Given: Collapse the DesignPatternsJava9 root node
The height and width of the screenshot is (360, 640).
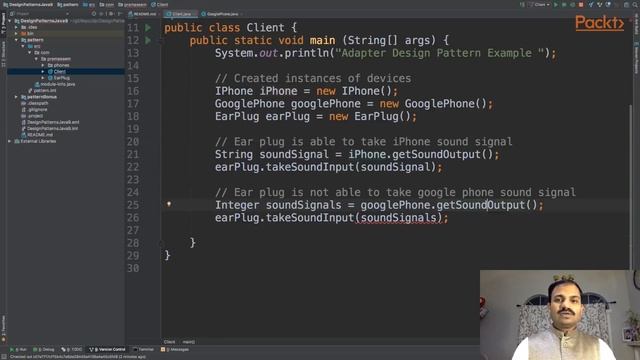Looking at the screenshot, I should pyautogui.click(x=10, y=21).
